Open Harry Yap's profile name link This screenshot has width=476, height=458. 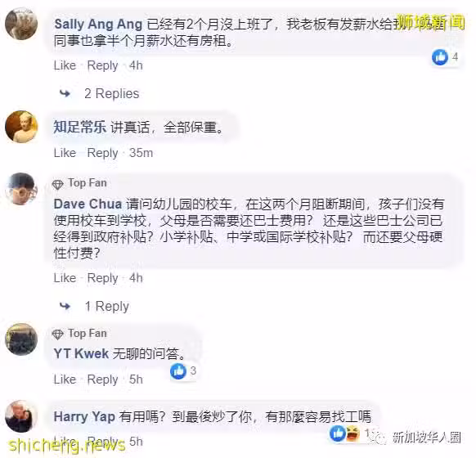pyautogui.click(x=84, y=417)
